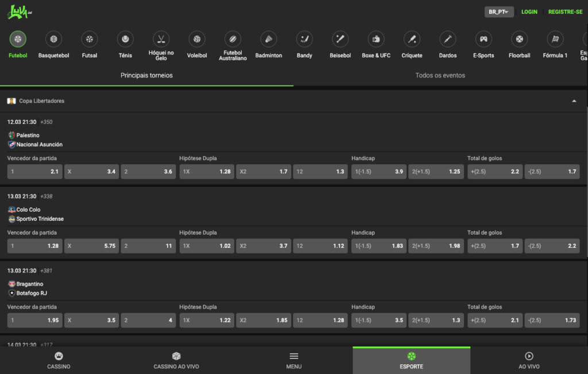Expand +338 markets for Colo Colo match
Image resolution: width=588 pixels, height=374 pixels.
[x=47, y=196]
